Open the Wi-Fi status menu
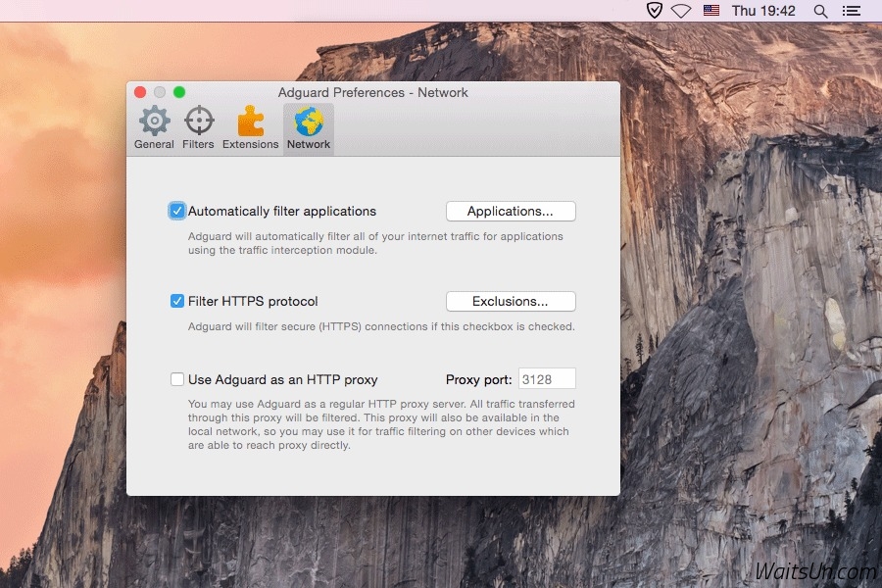 point(683,11)
